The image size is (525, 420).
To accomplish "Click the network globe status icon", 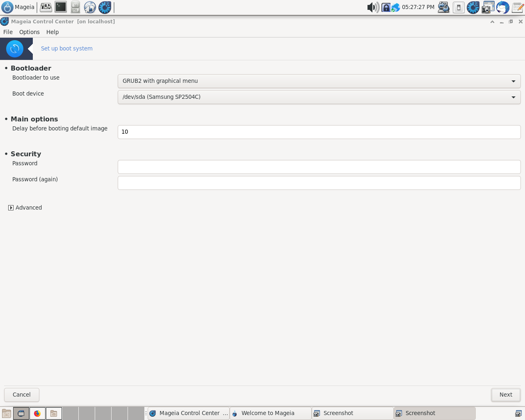I will 395,7.
